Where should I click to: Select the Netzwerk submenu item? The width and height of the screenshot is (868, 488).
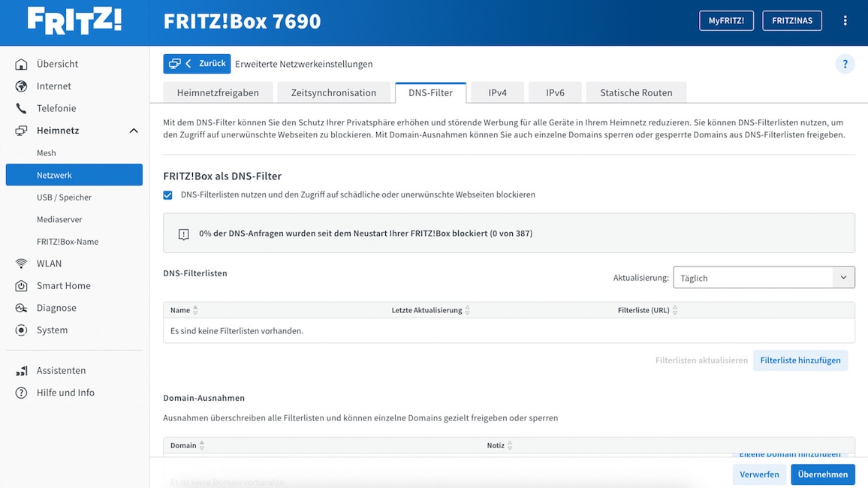(74, 175)
